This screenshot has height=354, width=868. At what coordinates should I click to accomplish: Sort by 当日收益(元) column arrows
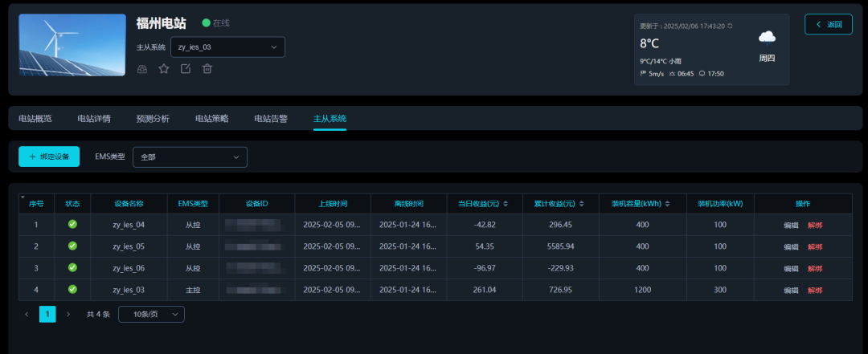tap(506, 204)
